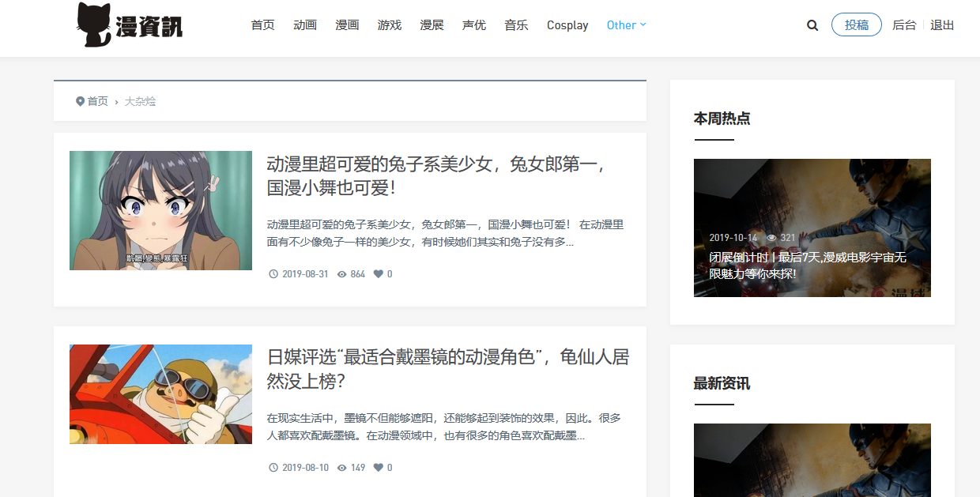The width and height of the screenshot is (980, 497).
Task: Open the 游戏 menu item
Action: [390, 25]
